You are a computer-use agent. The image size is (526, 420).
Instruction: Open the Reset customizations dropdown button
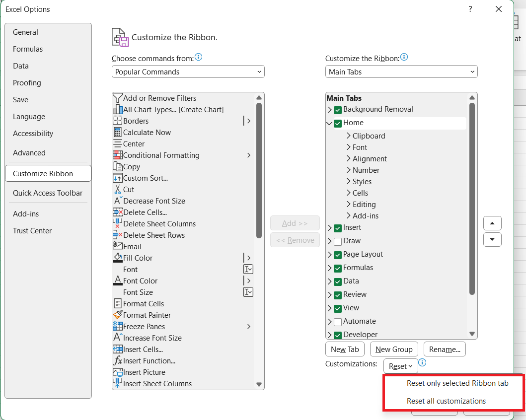coord(400,366)
